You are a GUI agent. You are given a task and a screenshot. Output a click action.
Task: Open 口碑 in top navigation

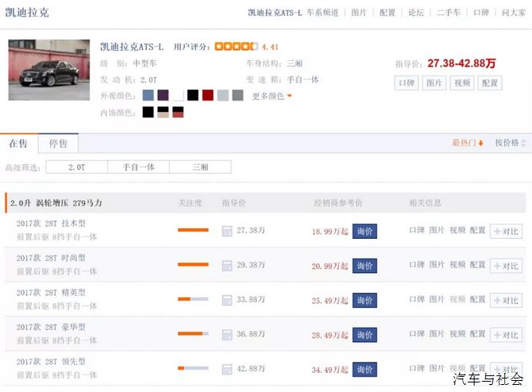coord(481,13)
